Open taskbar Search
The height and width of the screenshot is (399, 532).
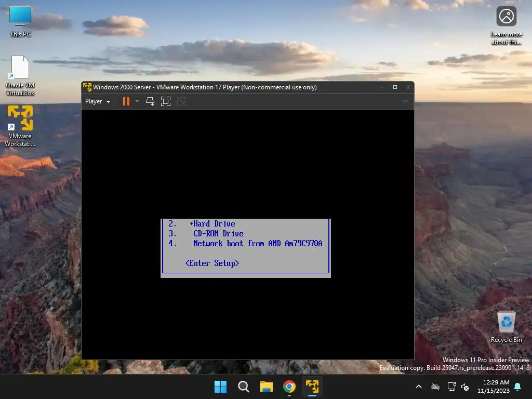tap(243, 387)
